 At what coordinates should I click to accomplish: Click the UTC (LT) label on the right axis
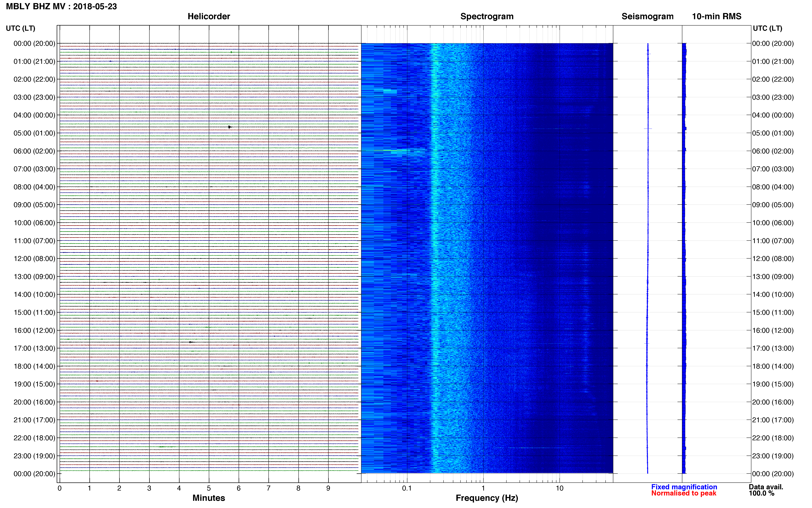767,28
